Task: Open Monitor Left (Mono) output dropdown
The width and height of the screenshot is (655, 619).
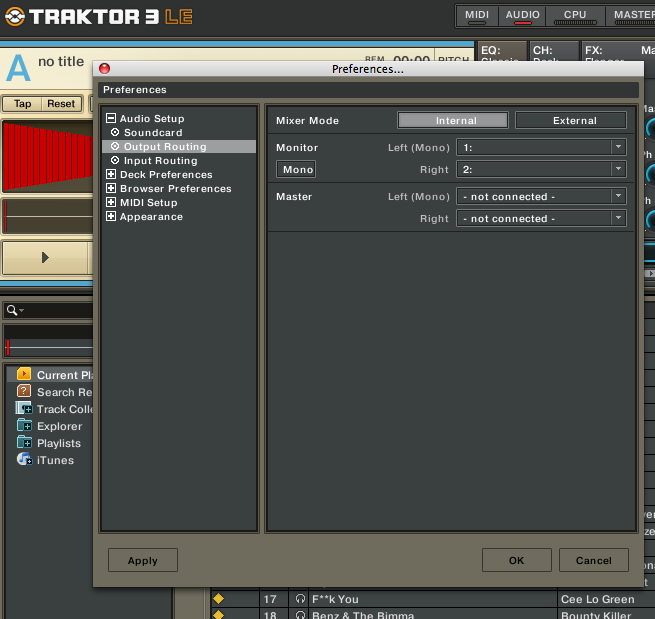Action: click(x=541, y=147)
